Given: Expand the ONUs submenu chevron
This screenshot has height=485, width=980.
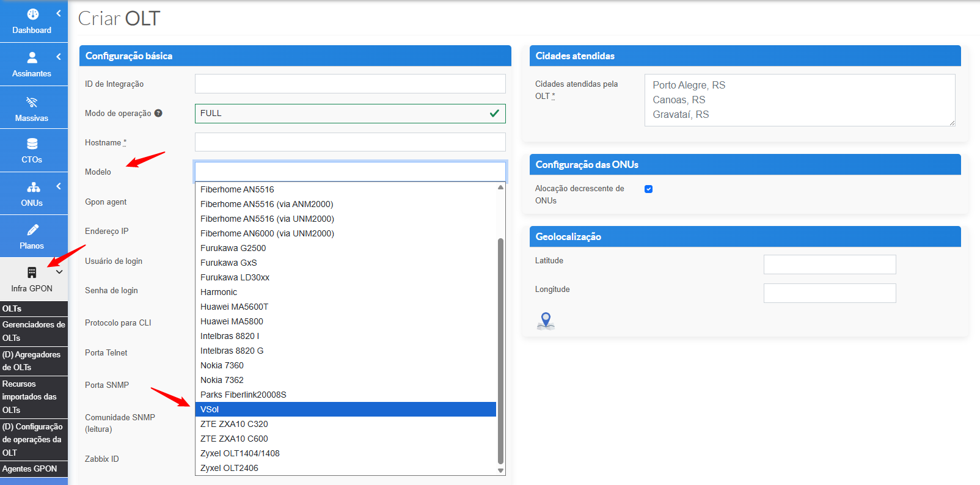Looking at the screenshot, I should pos(59,186).
